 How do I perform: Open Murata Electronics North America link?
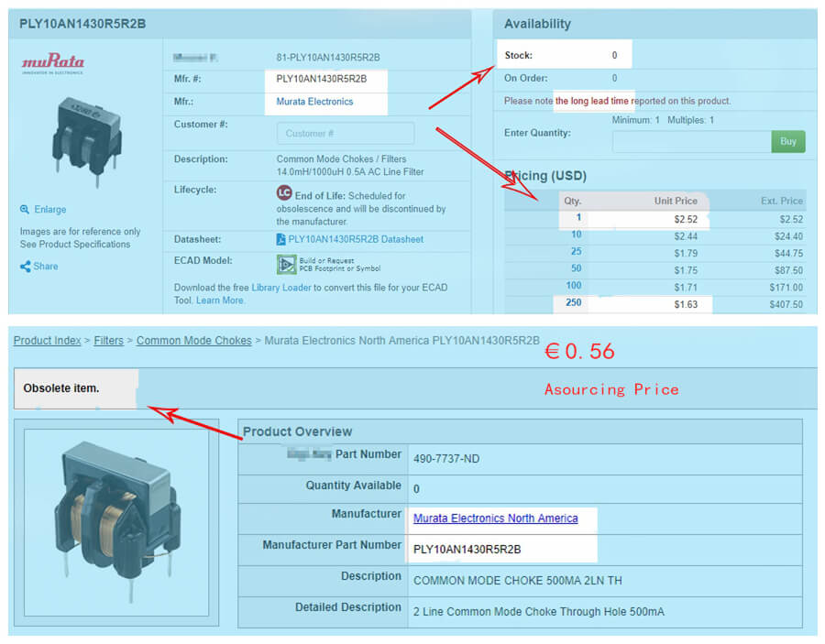pos(495,518)
